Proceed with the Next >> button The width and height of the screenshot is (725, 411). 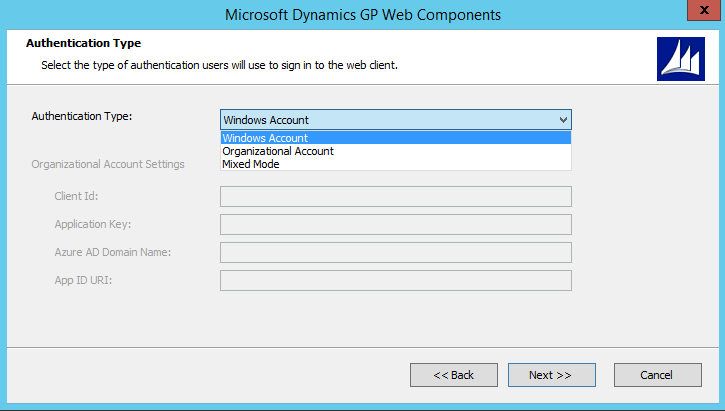tap(552, 375)
